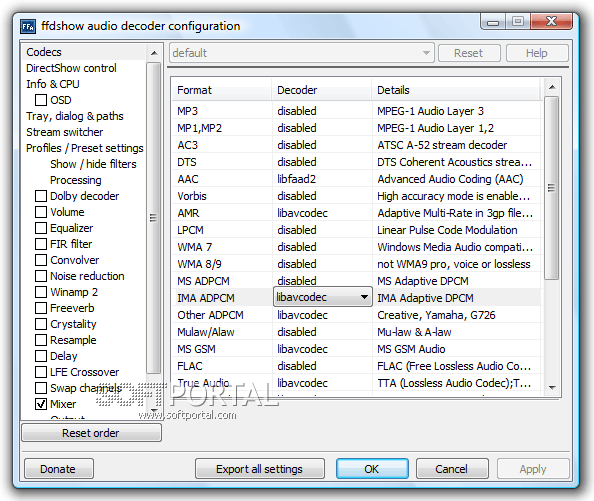Toggle the OSD checkbox
This screenshot has height=501, width=594.
41,100
